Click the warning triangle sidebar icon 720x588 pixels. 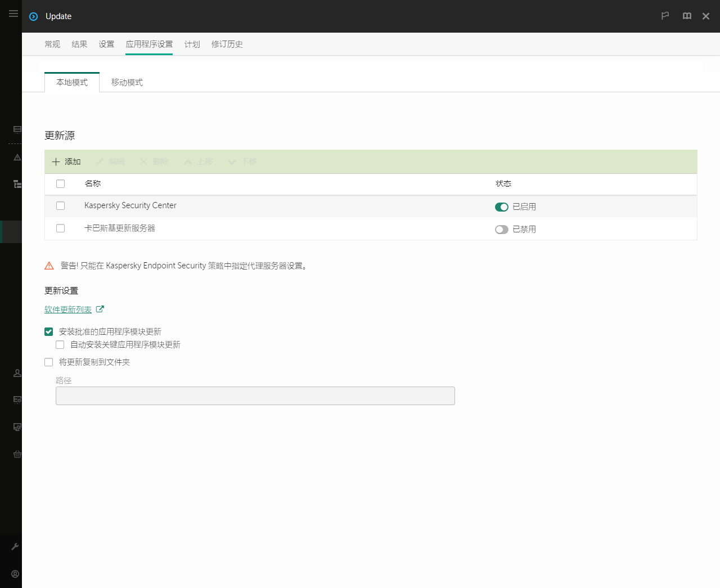pyautogui.click(x=17, y=158)
